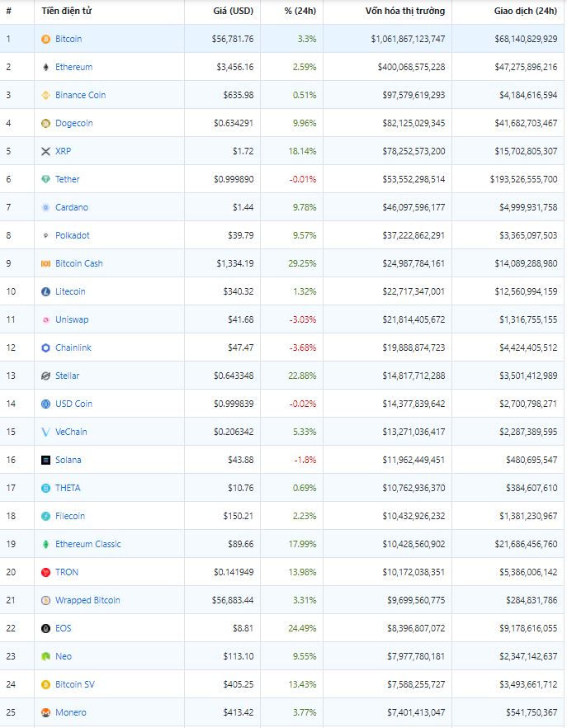Click the Bitcoin Cash logo icon
This screenshot has width=567, height=728.
[45, 264]
